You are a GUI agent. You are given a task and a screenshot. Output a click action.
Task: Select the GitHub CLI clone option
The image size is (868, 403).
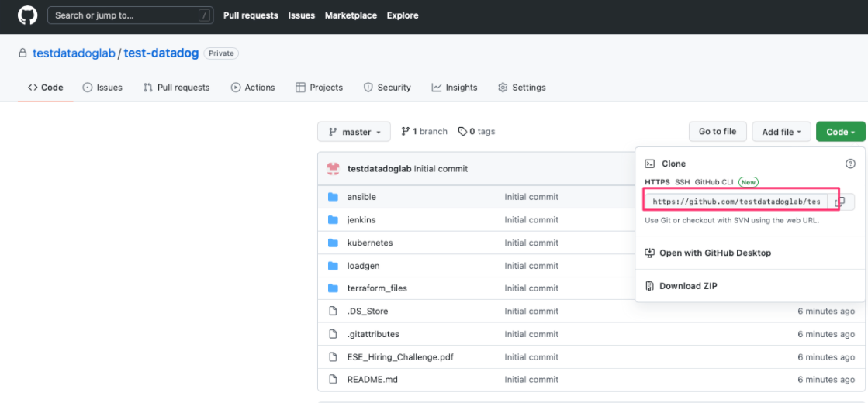pyautogui.click(x=714, y=182)
